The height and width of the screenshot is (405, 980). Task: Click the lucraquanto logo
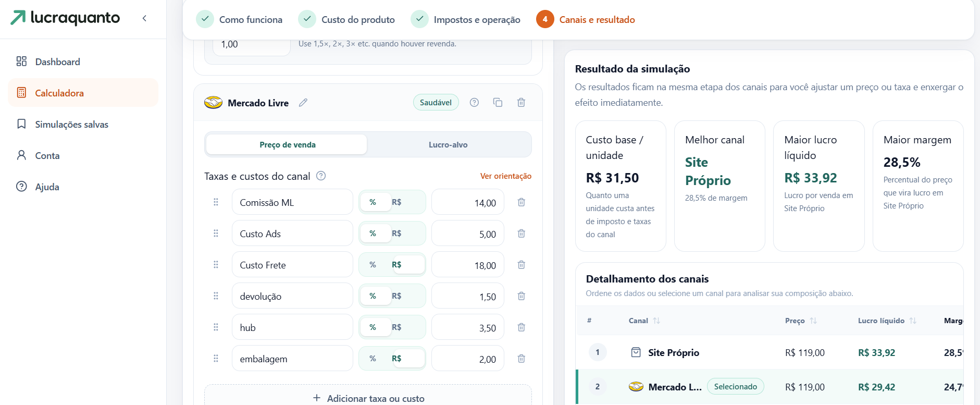point(65,18)
